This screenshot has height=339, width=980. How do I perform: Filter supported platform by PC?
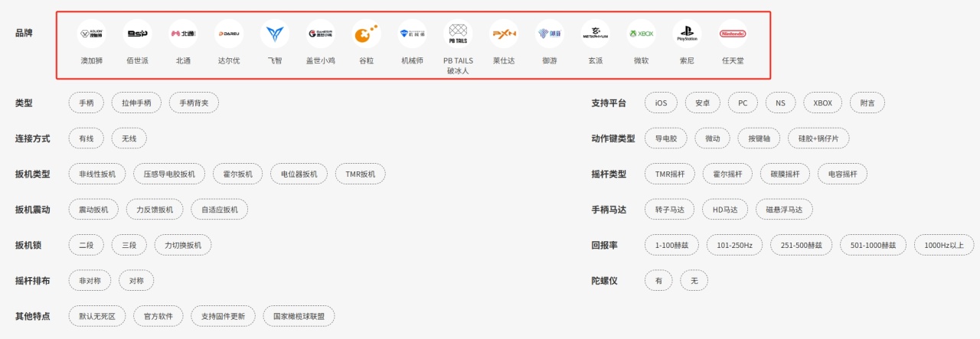pyautogui.click(x=743, y=103)
